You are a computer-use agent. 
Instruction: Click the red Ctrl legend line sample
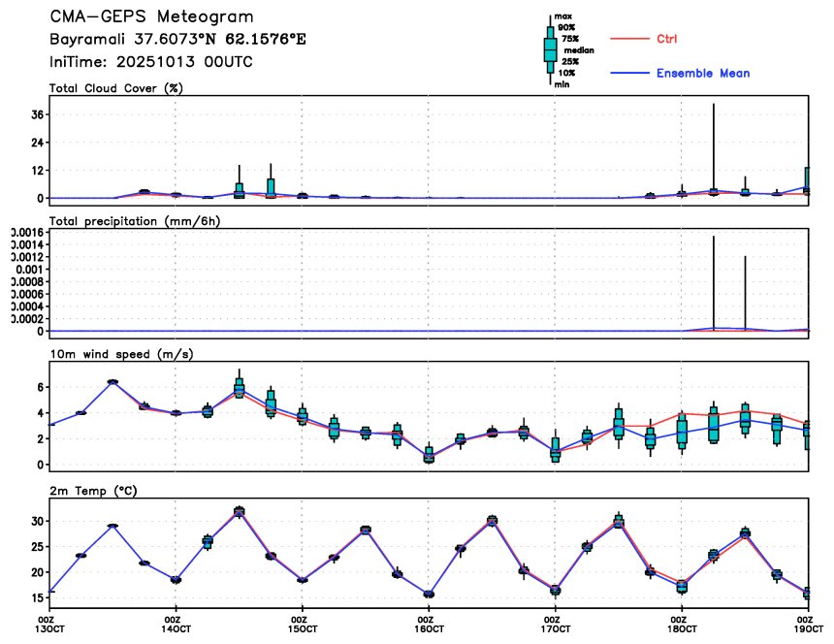click(x=629, y=39)
